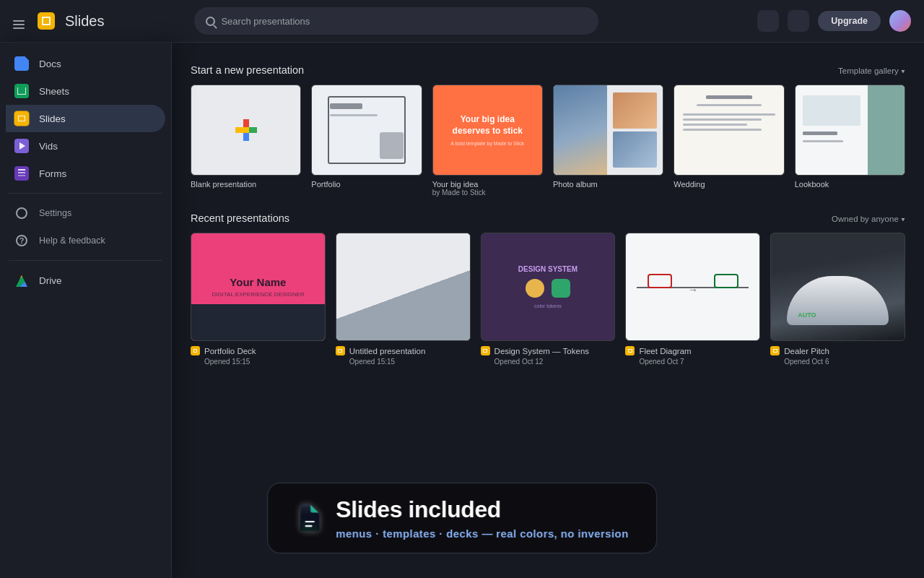Open Vids from the sidebar

85,146
